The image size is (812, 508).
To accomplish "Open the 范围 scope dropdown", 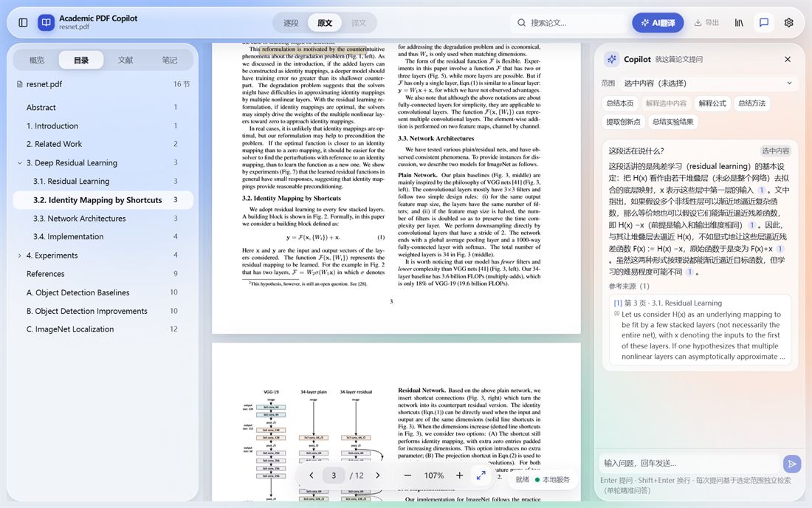I will (x=708, y=83).
